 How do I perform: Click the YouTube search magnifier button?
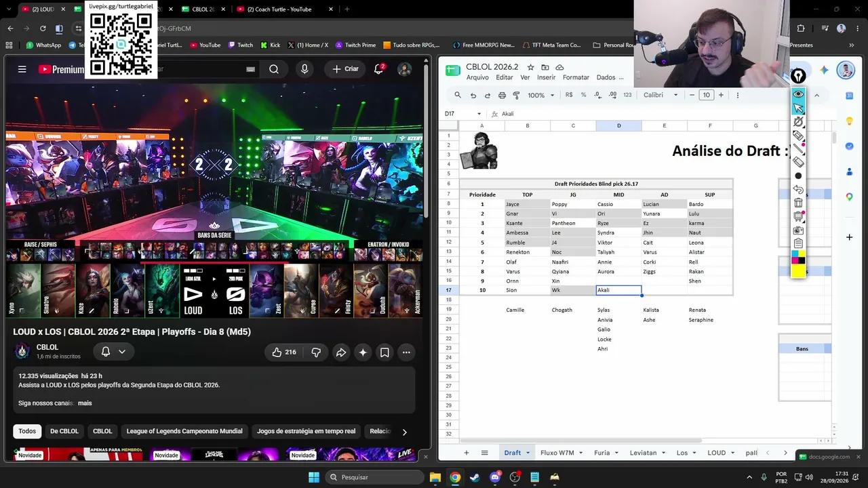click(x=273, y=69)
